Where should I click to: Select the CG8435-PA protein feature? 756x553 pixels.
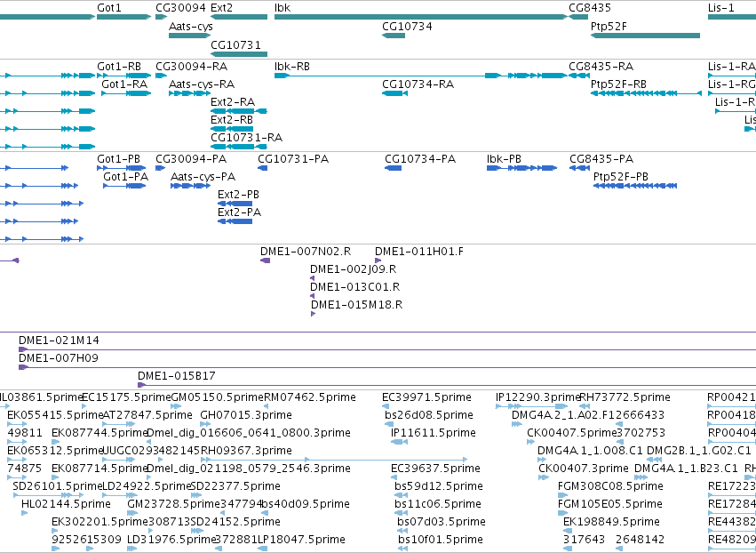(579, 168)
